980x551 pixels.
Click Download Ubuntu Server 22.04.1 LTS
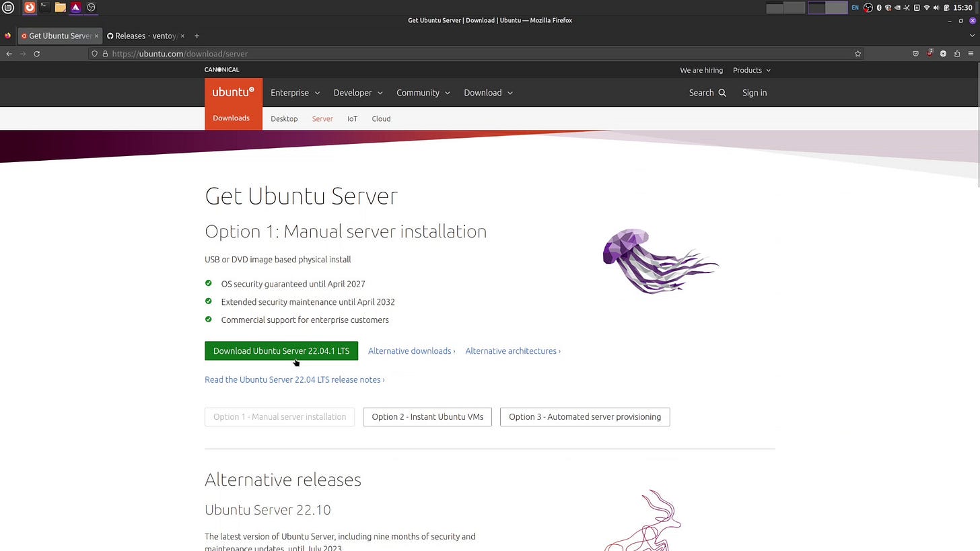click(281, 351)
